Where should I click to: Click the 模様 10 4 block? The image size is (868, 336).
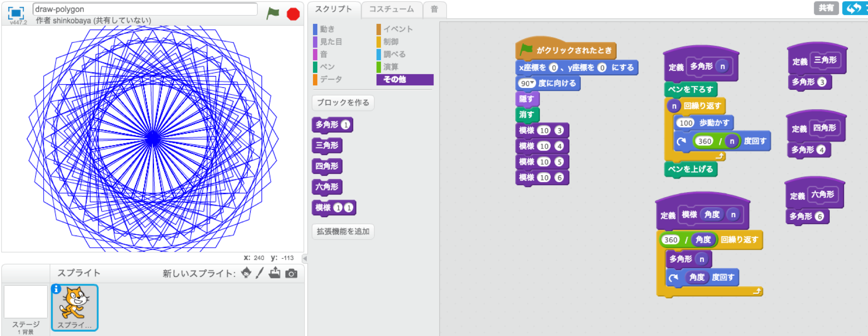(542, 146)
